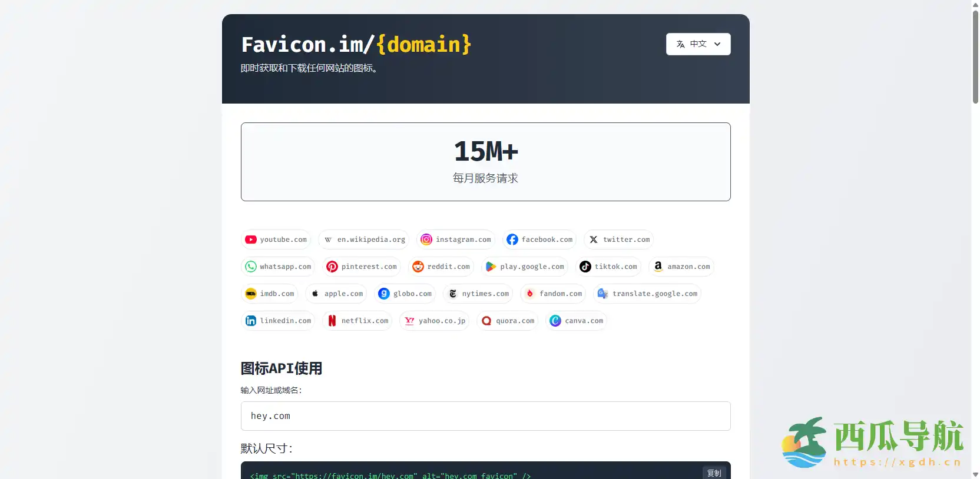Click the LinkedIn favicon icon
980x479 pixels.
click(x=251, y=321)
